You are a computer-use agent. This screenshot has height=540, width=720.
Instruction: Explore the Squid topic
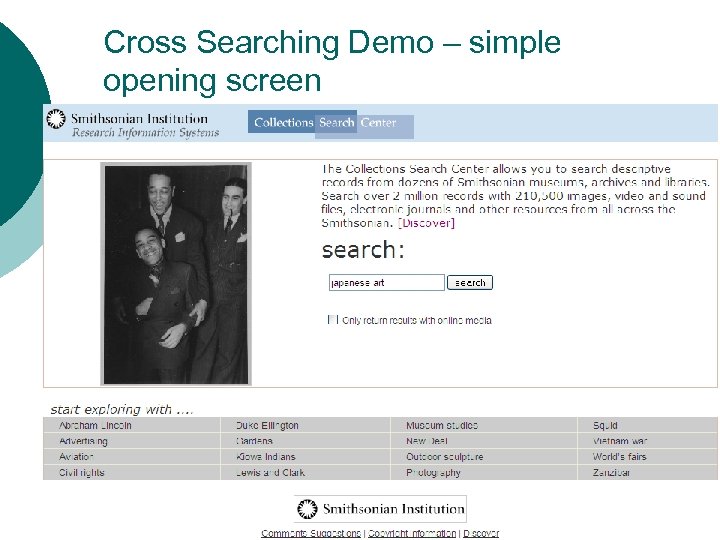click(x=605, y=426)
